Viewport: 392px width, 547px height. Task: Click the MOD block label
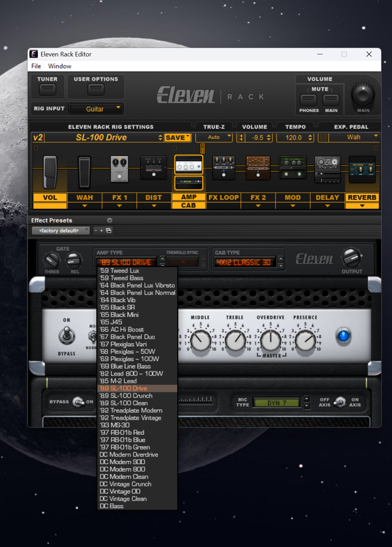tap(293, 198)
